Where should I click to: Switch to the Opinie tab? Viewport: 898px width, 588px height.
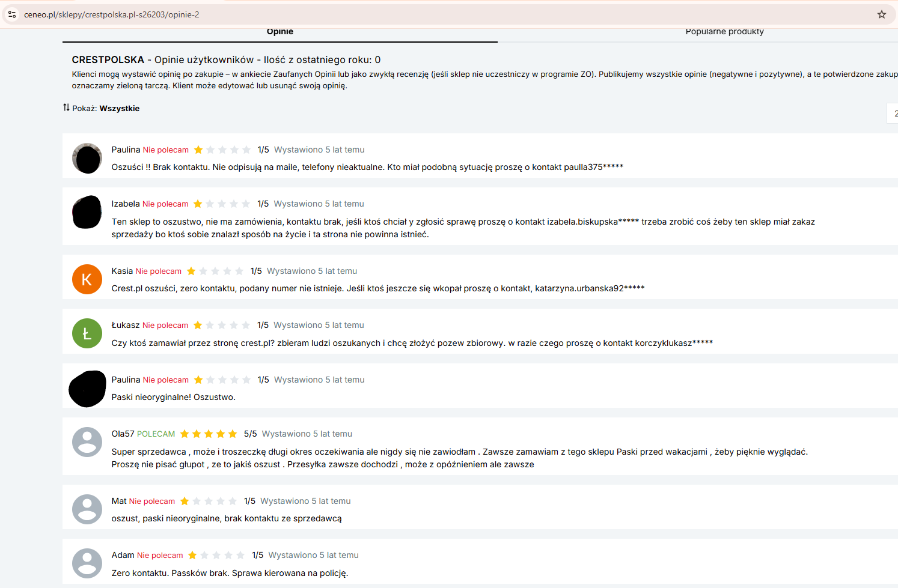pos(280,32)
